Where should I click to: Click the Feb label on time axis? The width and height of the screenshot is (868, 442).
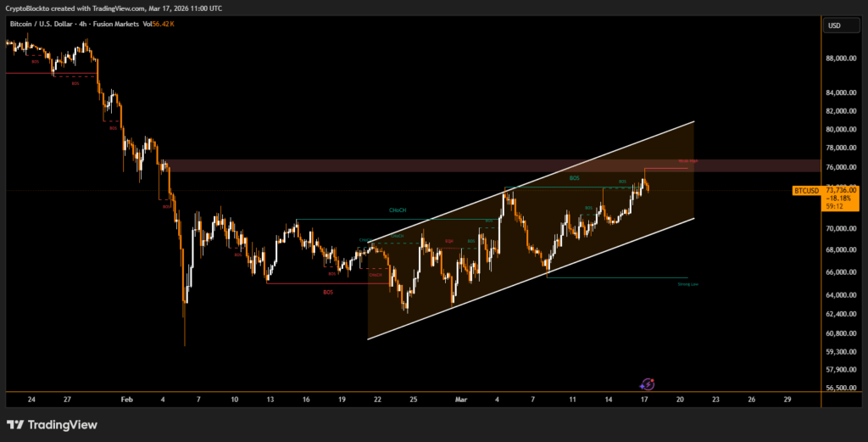126,399
